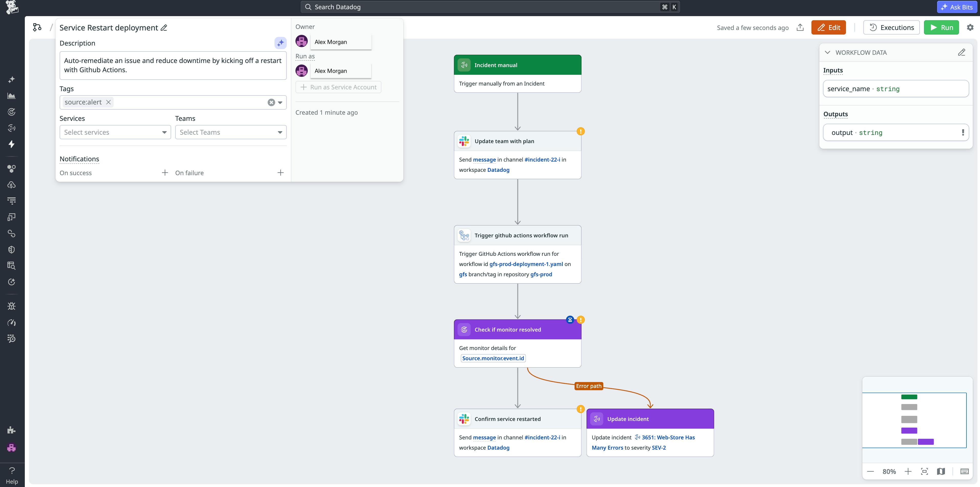The height and width of the screenshot is (487, 980).
Task: Collapse the Workflow Data panel
Action: click(x=828, y=52)
